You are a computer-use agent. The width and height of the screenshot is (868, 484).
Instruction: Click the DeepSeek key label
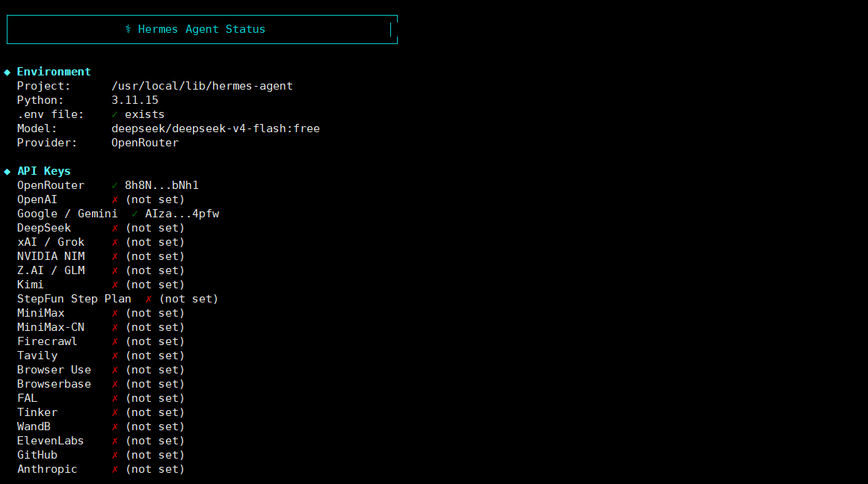click(x=43, y=228)
